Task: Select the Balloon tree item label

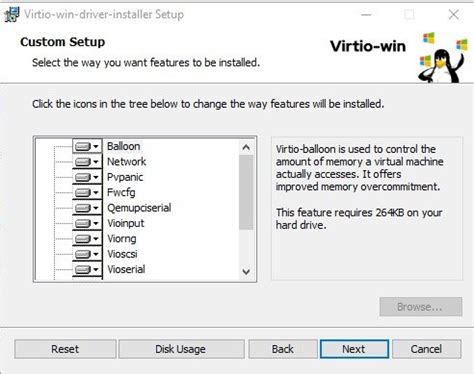Action: pyautogui.click(x=123, y=146)
